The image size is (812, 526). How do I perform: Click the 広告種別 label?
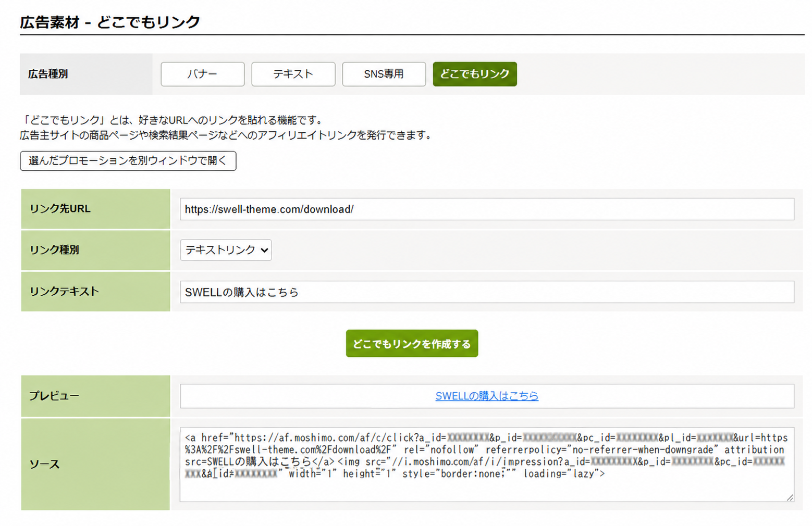(48, 74)
